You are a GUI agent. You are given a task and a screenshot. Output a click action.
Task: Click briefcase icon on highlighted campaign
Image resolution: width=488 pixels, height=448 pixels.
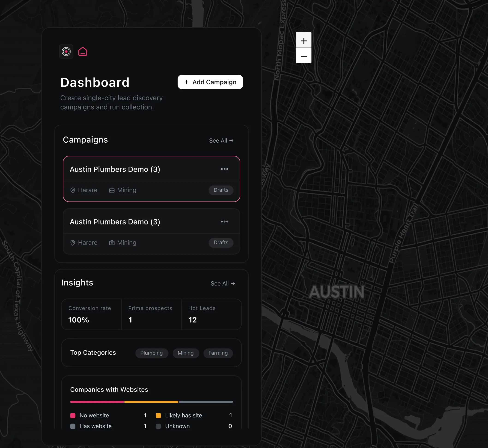(x=112, y=190)
